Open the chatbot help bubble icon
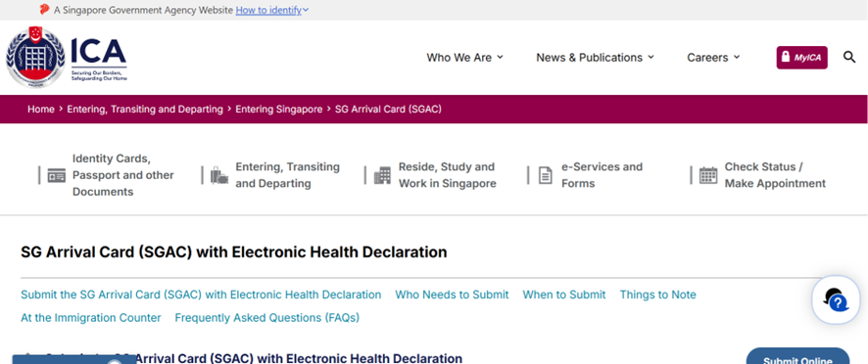This screenshot has height=364, width=868. [x=836, y=299]
